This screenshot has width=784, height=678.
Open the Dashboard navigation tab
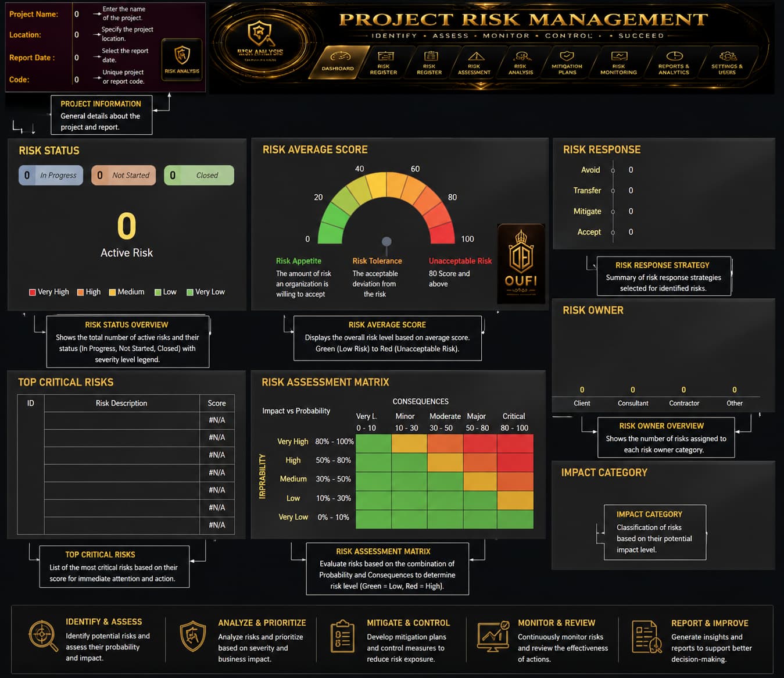click(x=339, y=62)
